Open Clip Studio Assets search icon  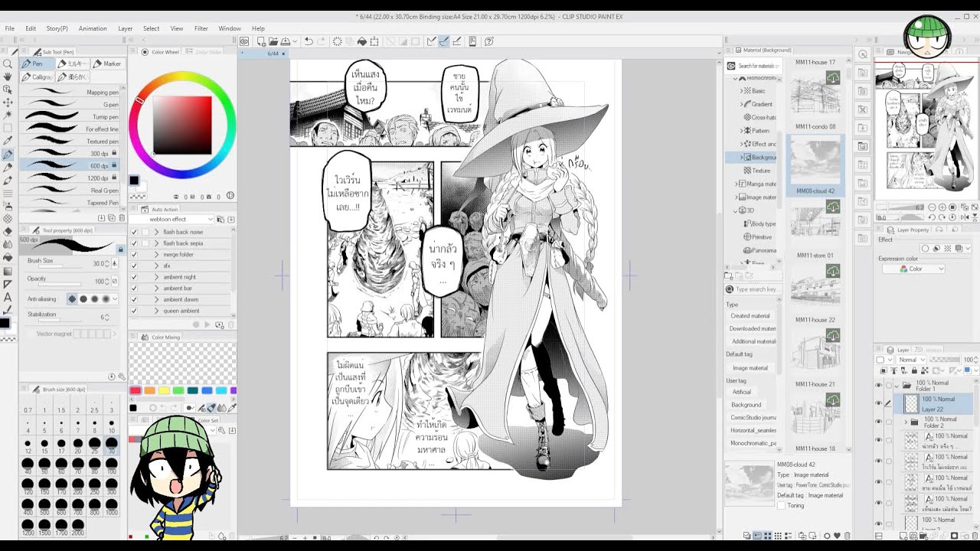[731, 66]
